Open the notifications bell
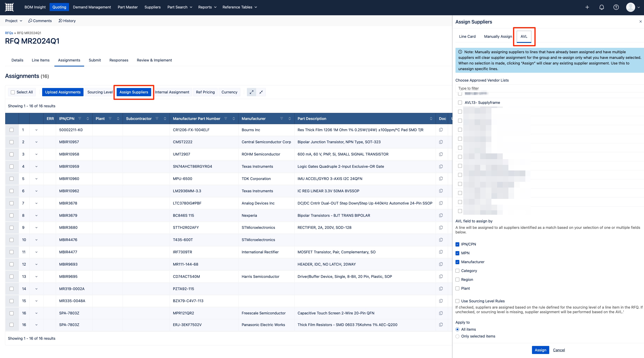This screenshot has height=358, width=644. [x=602, y=7]
